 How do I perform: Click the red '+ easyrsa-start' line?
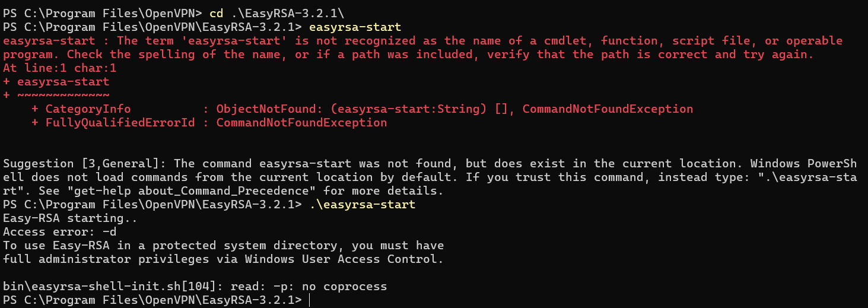pos(56,82)
